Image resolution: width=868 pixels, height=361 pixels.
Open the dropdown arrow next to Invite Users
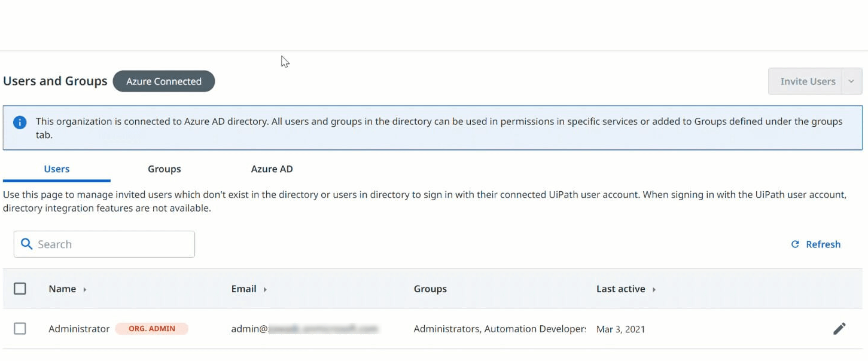tap(851, 81)
